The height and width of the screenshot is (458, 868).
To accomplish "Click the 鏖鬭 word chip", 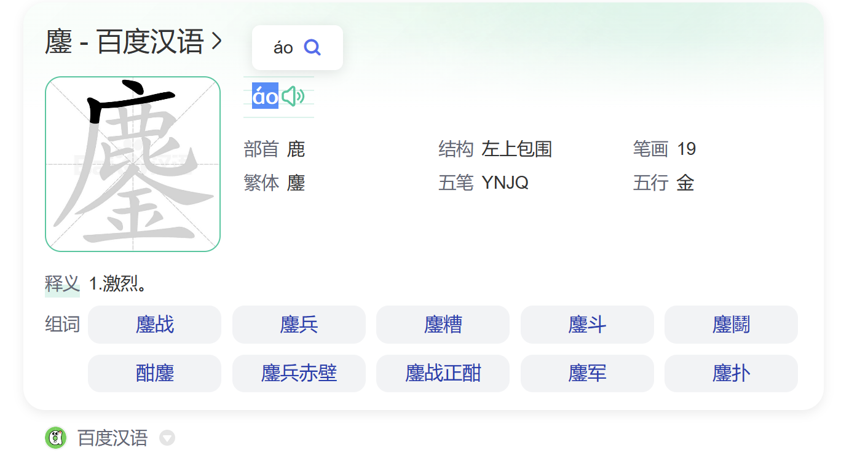I will click(x=731, y=325).
